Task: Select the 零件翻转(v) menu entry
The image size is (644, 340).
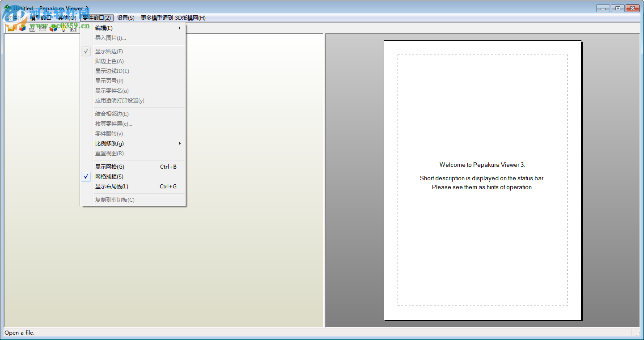Action: click(x=133, y=134)
